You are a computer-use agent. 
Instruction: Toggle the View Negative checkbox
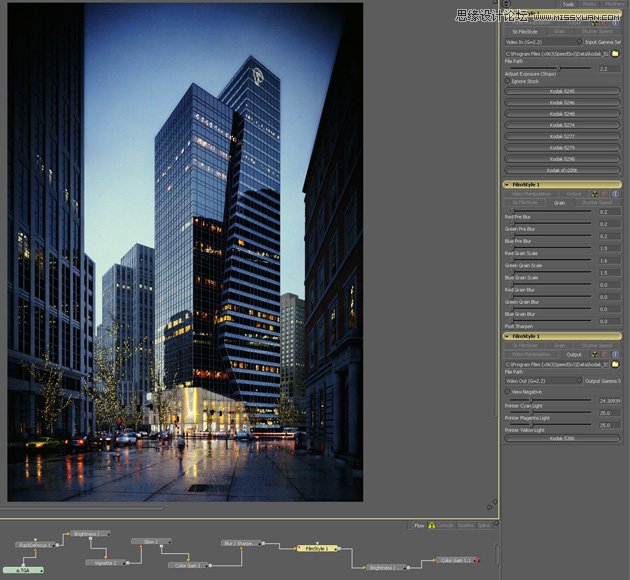(507, 391)
